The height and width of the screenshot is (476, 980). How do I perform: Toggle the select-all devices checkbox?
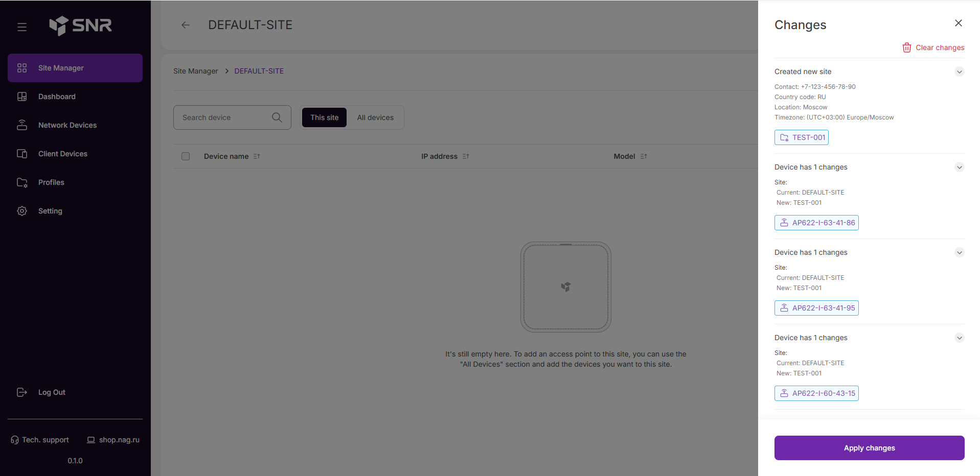point(186,156)
